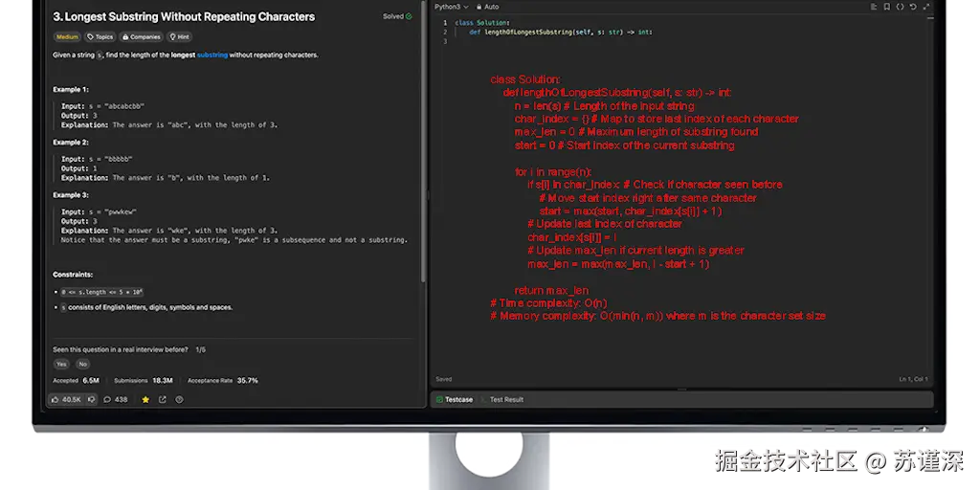Click the 'Constraints:' heading

(x=73, y=275)
